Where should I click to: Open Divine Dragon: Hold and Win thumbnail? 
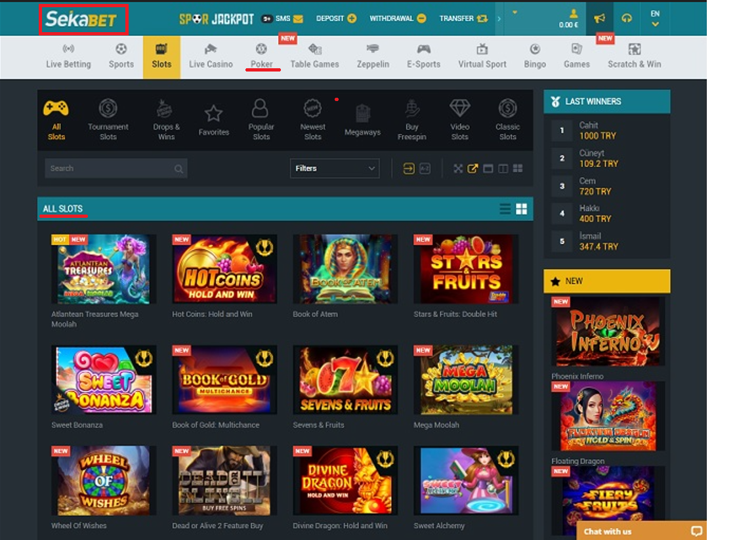pos(345,481)
